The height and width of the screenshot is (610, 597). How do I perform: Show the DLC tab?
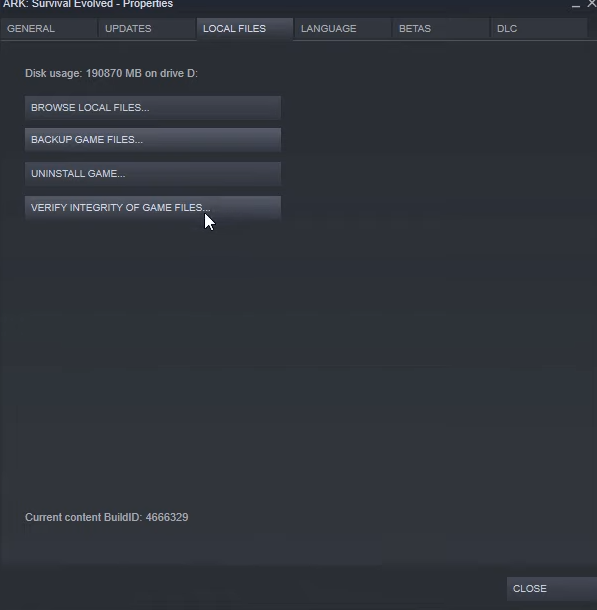(539, 29)
